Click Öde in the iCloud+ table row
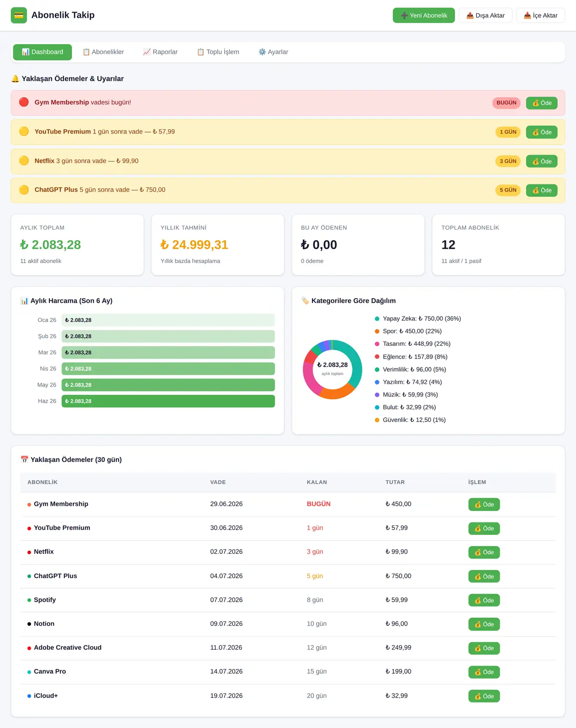Image resolution: width=576 pixels, height=728 pixels. tap(484, 696)
